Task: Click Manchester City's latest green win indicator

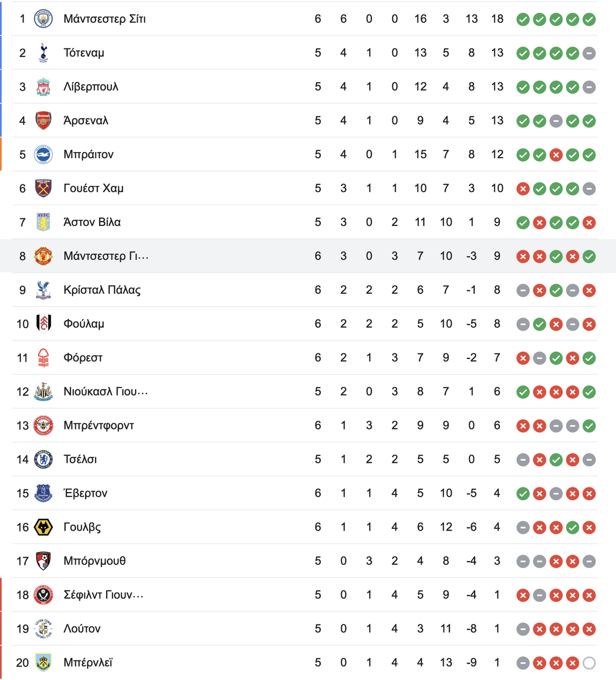Action: 589,19
